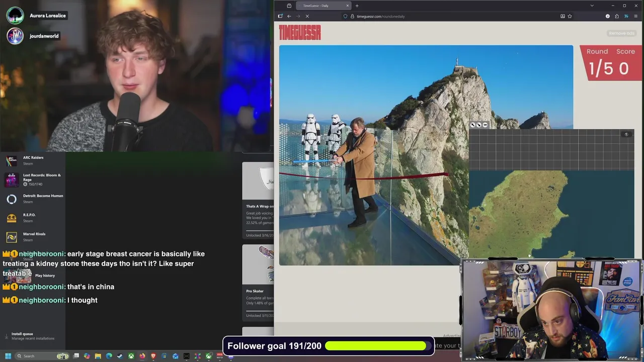
Task: View Thats A Wrap achievement card
Action: tap(258, 200)
